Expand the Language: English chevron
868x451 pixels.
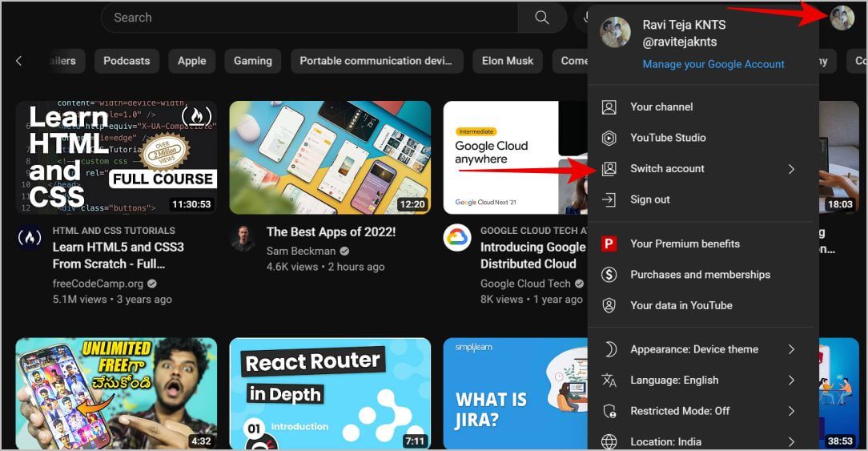pyautogui.click(x=791, y=381)
